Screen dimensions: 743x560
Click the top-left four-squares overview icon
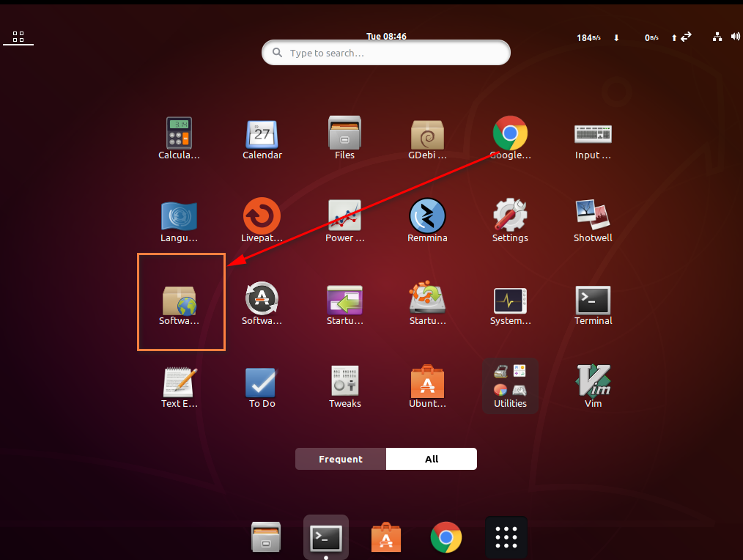point(18,37)
